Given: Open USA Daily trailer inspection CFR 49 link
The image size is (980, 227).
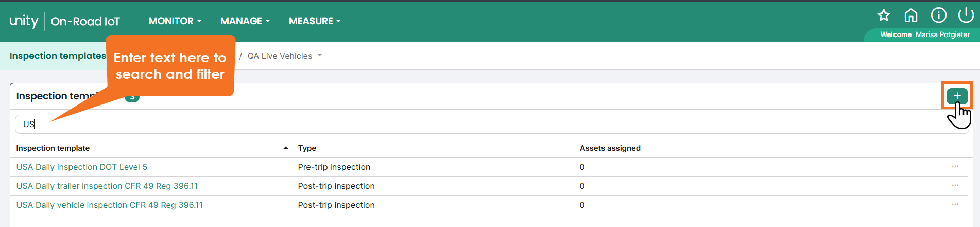Looking at the screenshot, I should 107,186.
